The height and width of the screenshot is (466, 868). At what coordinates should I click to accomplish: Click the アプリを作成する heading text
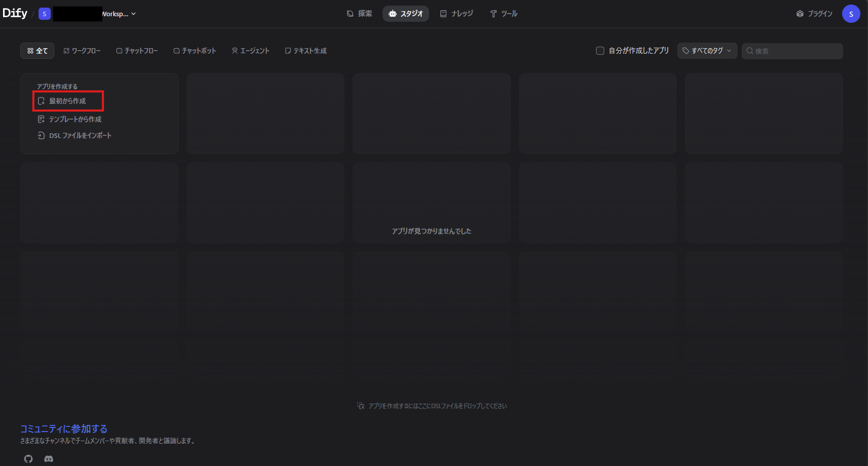pyautogui.click(x=57, y=86)
